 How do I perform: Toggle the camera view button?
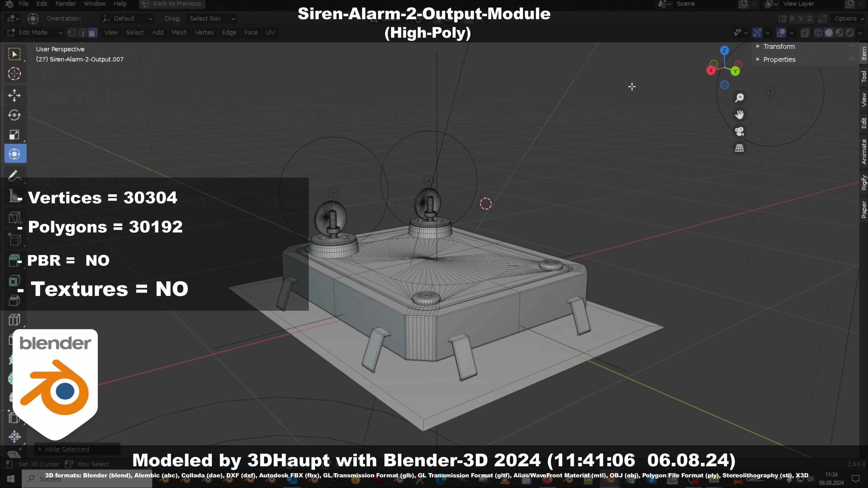[739, 131]
